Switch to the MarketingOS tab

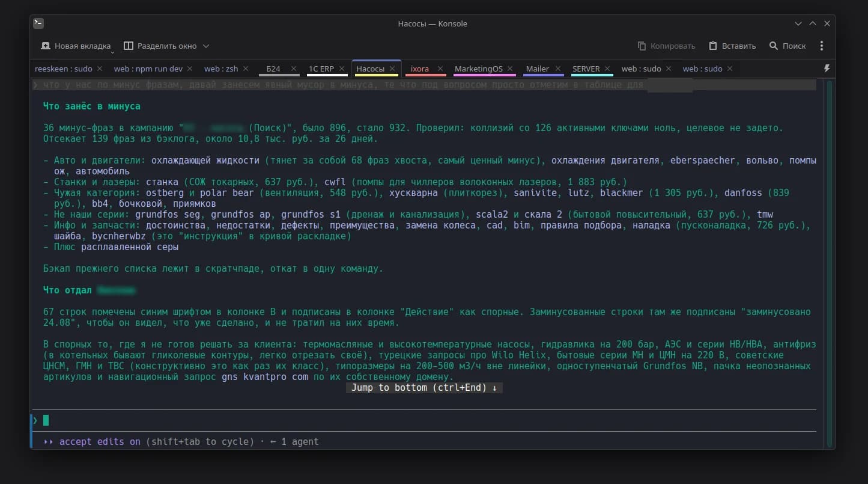click(x=479, y=69)
